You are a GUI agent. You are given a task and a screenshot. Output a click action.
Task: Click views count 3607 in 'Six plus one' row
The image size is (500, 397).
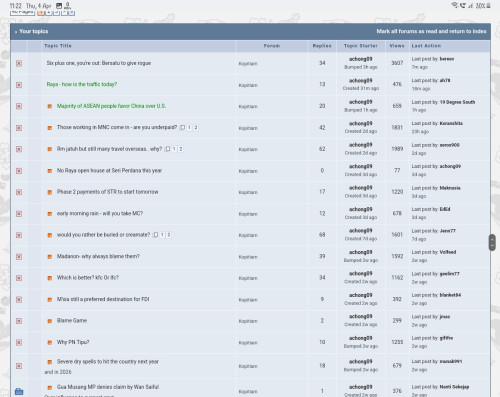(x=397, y=63)
